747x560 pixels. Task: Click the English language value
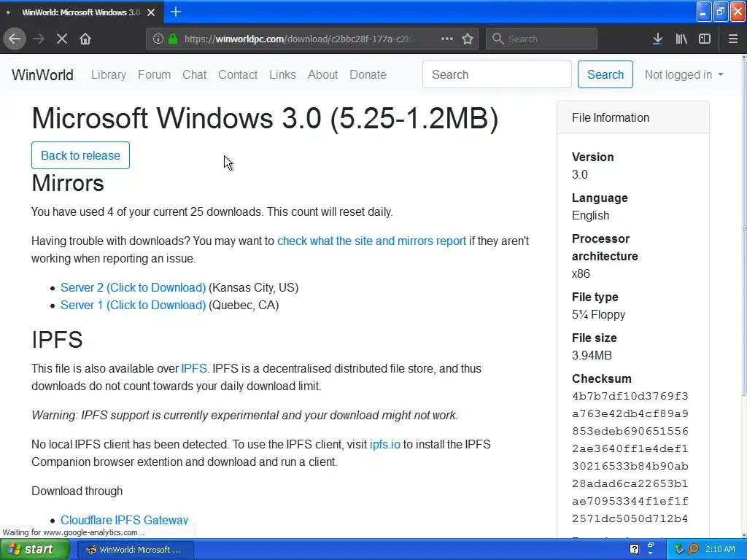[590, 216]
